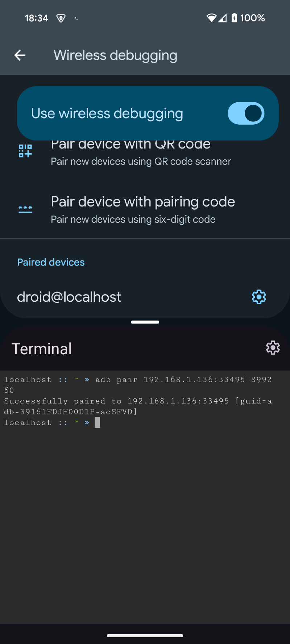This screenshot has height=644, width=290.
Task: Tap the Brave notification icon
Action: 61,18
